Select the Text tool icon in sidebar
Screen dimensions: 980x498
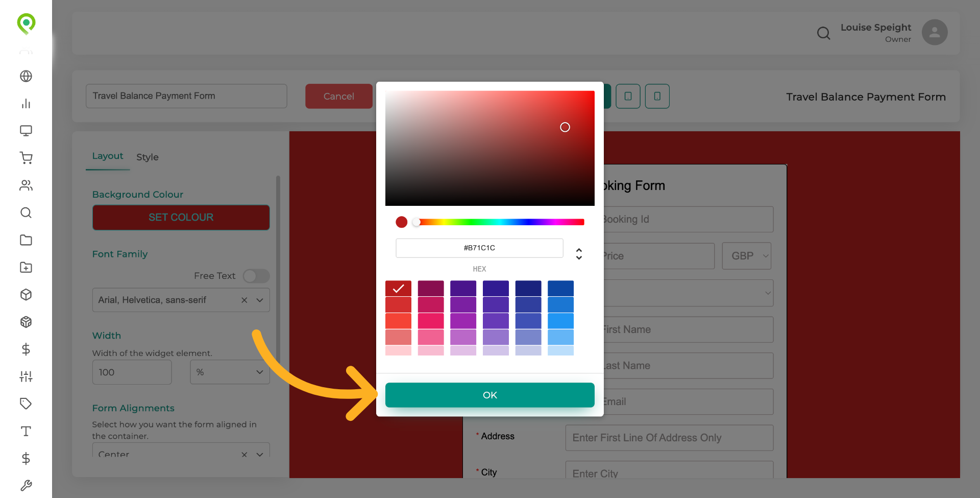point(26,431)
